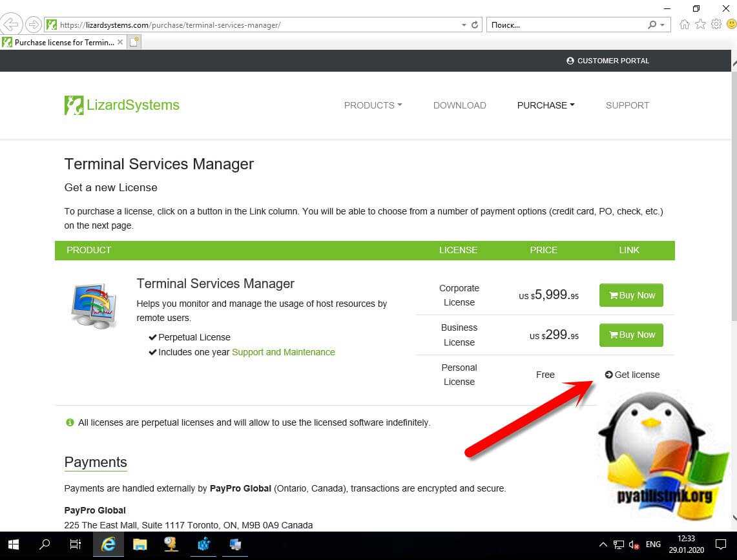Open Windows taskbar search magnifier
Screen dimensions: 737x560
(45, 544)
